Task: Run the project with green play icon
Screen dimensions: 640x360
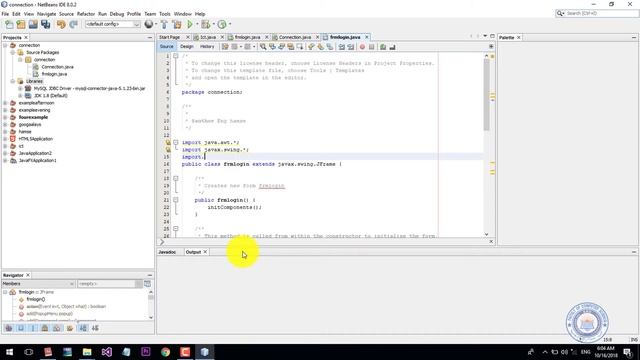Action: [190, 24]
